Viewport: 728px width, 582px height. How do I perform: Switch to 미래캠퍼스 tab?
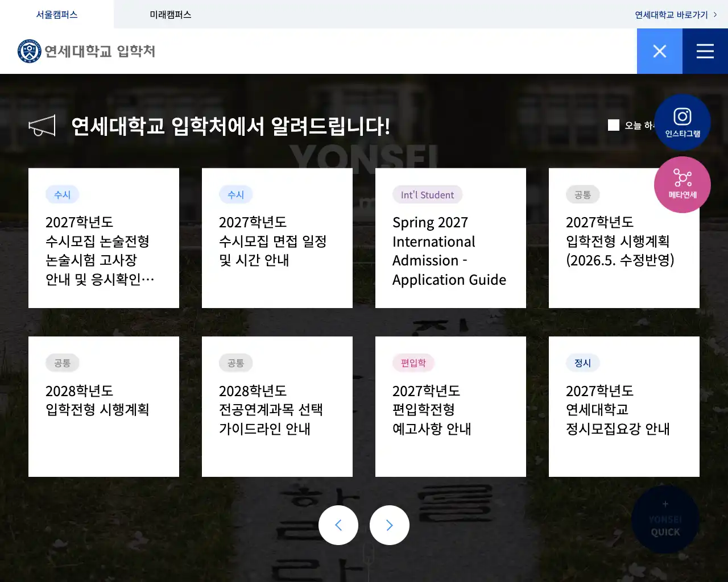(171, 14)
